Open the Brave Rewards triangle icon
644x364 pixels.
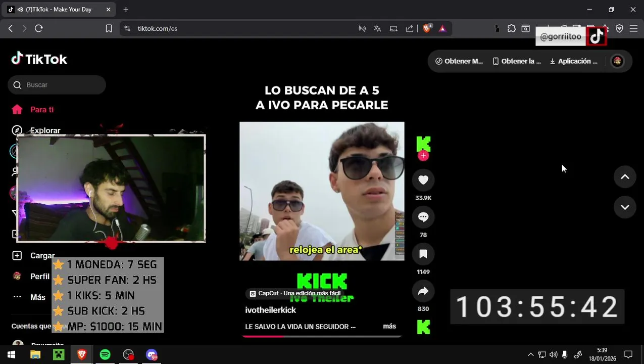pos(442,28)
